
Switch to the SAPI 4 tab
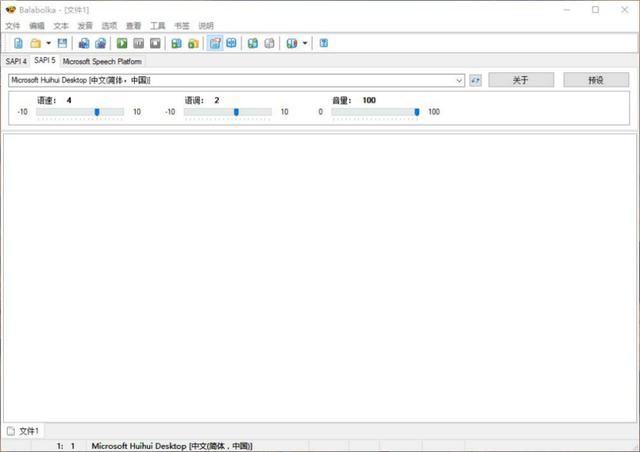point(16,61)
